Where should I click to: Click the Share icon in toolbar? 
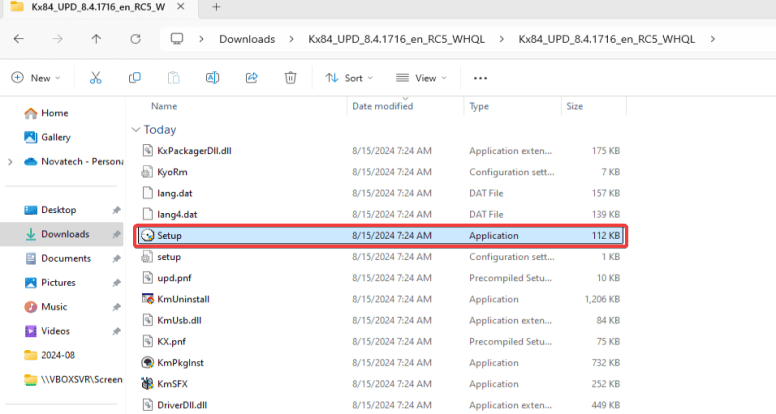pos(252,77)
